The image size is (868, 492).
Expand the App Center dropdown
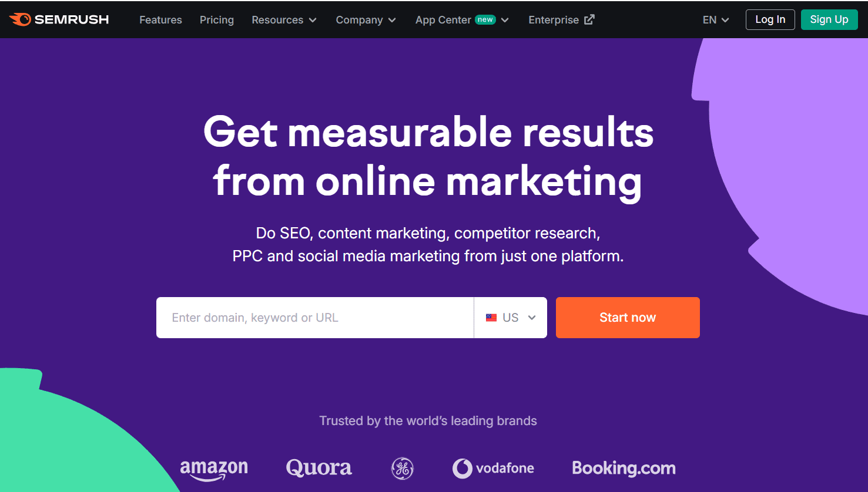462,19
